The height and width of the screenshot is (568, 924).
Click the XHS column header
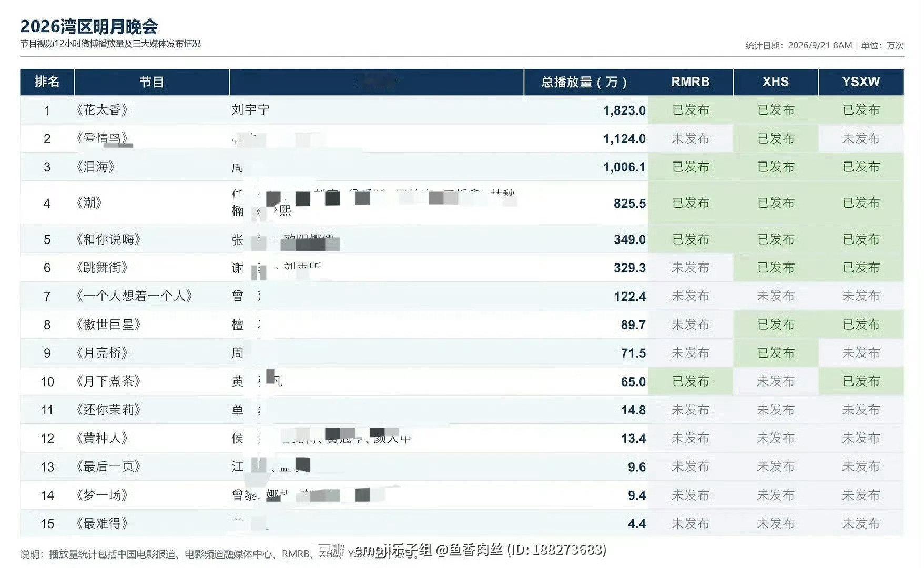[776, 82]
